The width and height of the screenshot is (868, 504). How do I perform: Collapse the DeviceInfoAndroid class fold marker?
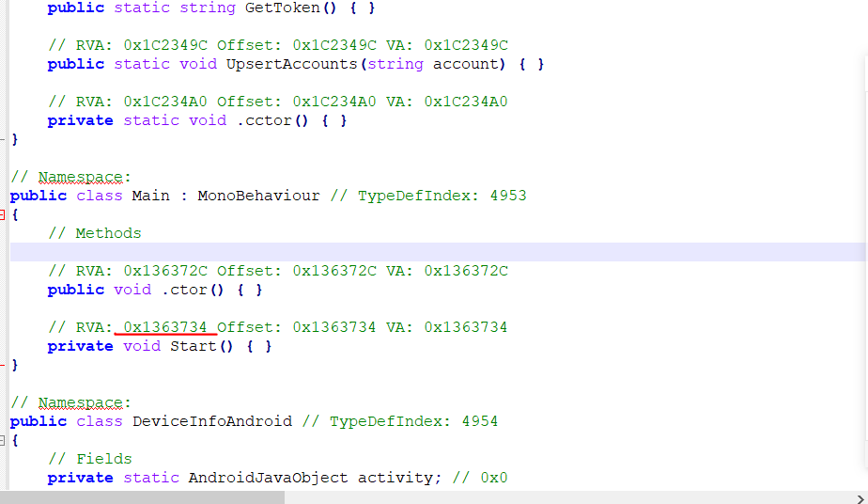point(4,440)
